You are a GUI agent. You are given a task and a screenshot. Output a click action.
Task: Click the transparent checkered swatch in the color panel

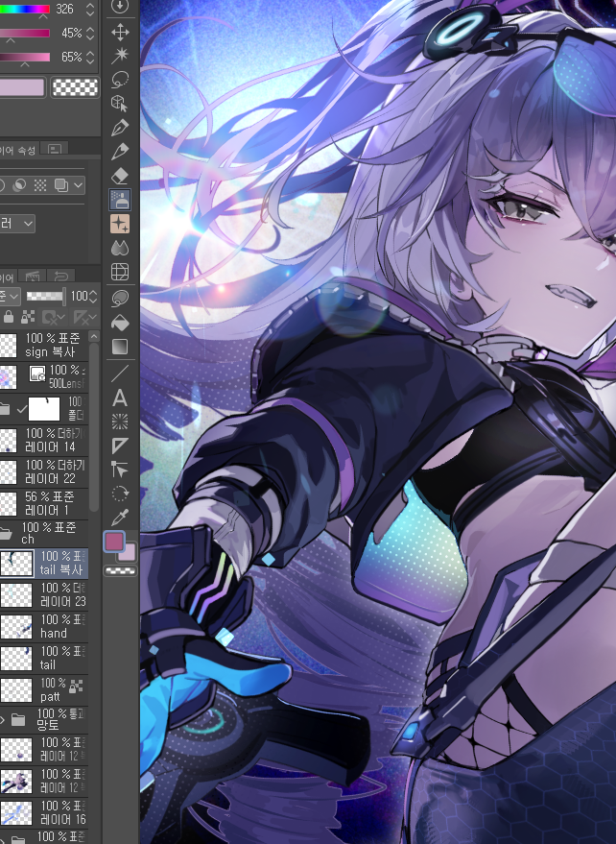click(x=75, y=86)
